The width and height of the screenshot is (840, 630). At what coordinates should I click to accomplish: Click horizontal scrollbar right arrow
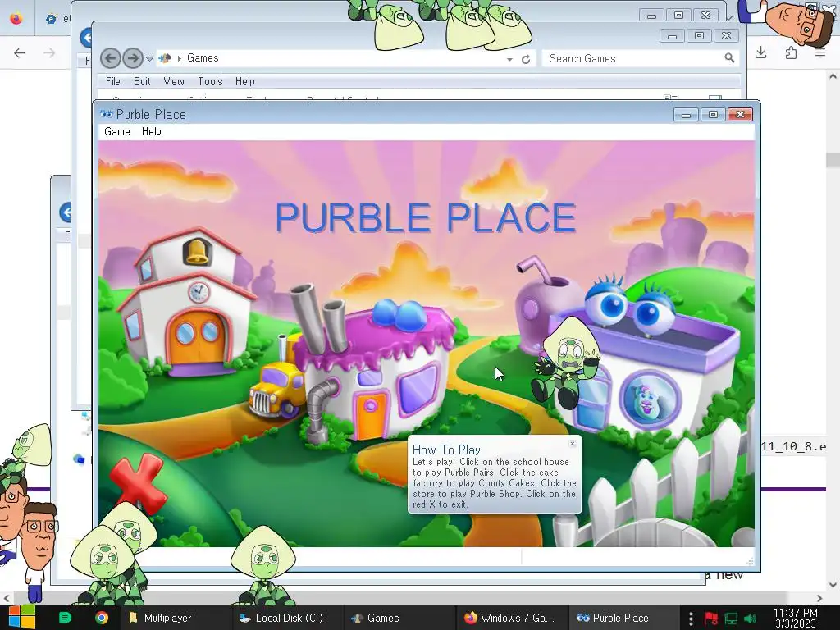(819, 598)
